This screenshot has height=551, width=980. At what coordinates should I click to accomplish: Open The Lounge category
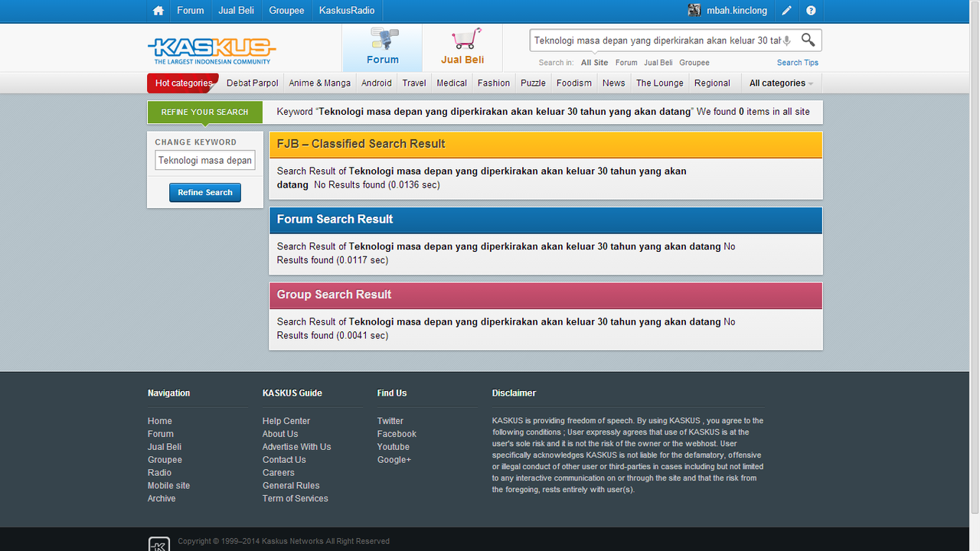pyautogui.click(x=660, y=83)
